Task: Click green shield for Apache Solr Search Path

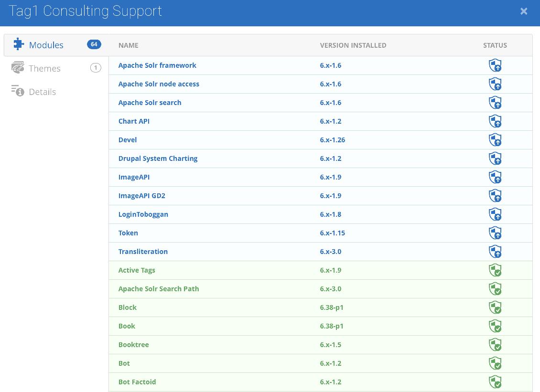Action: pos(495,289)
